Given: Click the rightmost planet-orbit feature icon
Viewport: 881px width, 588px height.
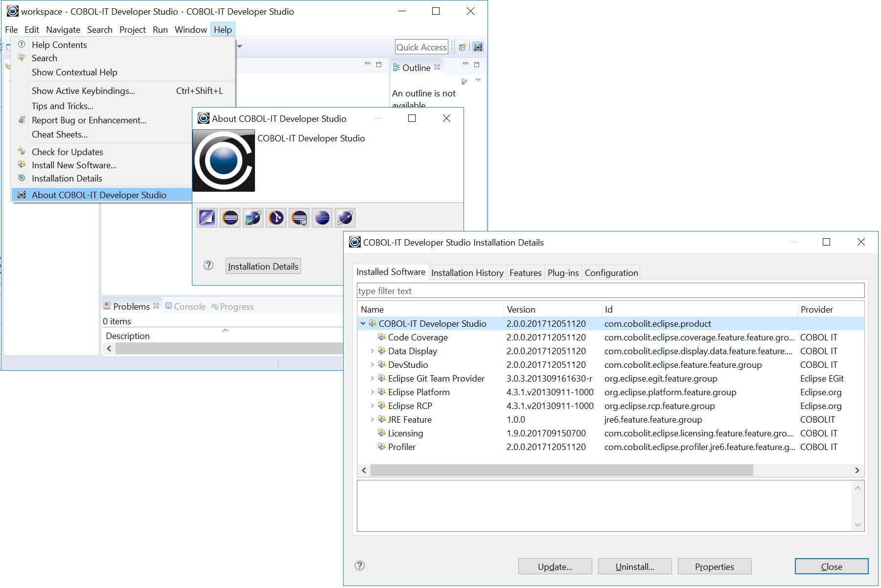Looking at the screenshot, I should (x=345, y=218).
